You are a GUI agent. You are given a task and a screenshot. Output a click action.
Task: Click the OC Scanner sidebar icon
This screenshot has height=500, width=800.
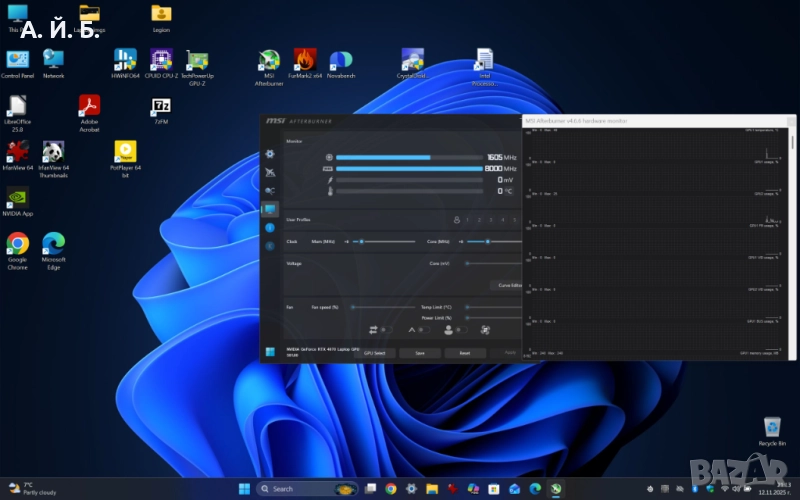tap(270, 191)
